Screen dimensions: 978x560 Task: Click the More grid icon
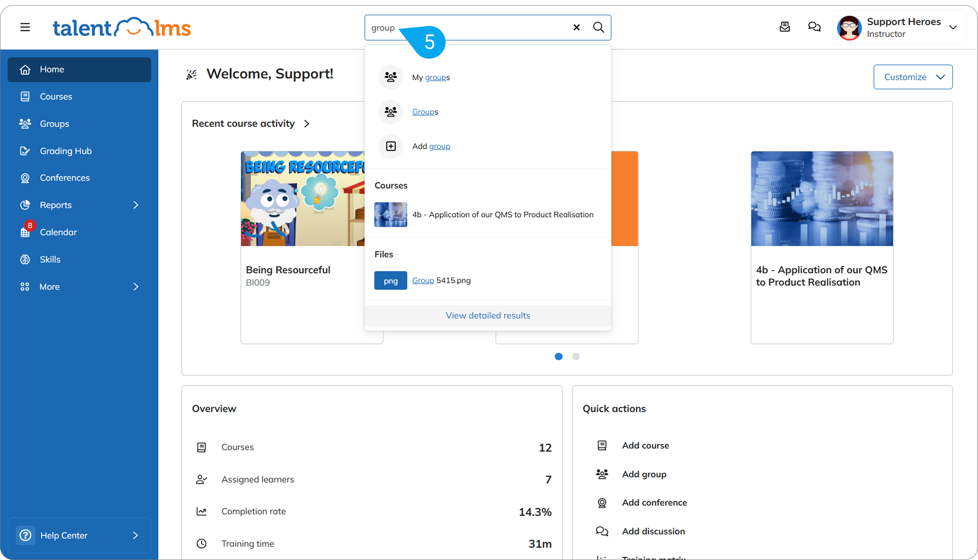25,287
